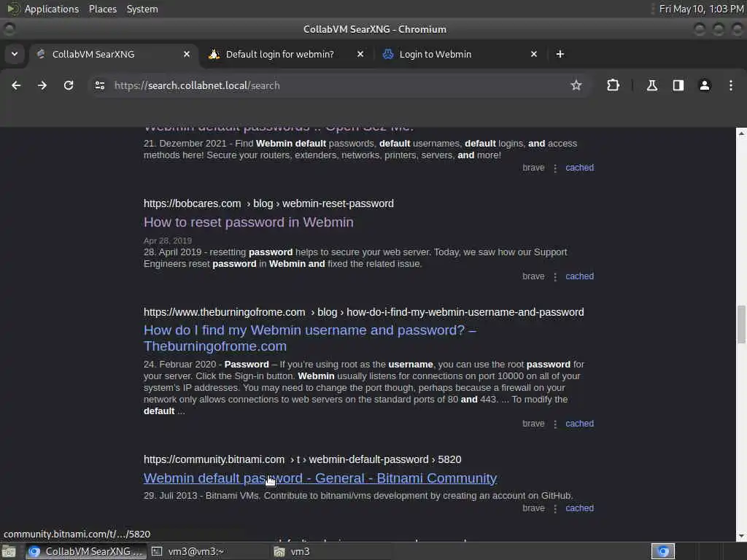Image resolution: width=747 pixels, height=560 pixels.
Task: Go forward in browser history
Action: point(42,85)
